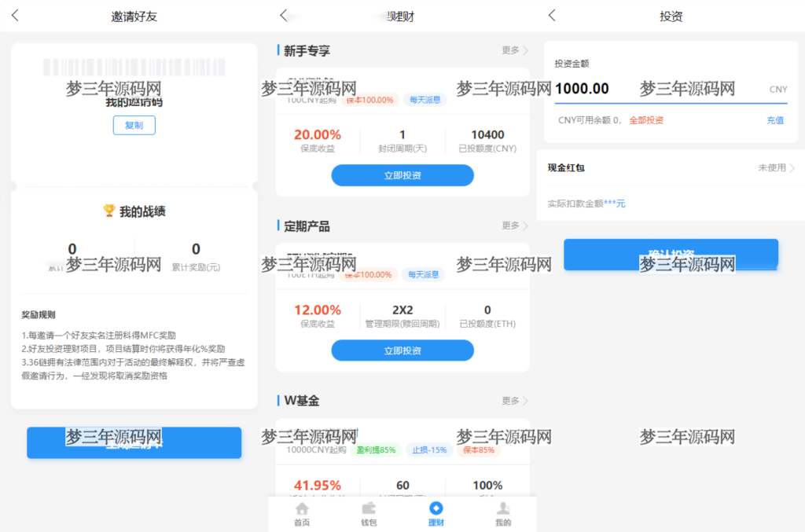Expand 更多 next to 定期产品

(x=511, y=226)
